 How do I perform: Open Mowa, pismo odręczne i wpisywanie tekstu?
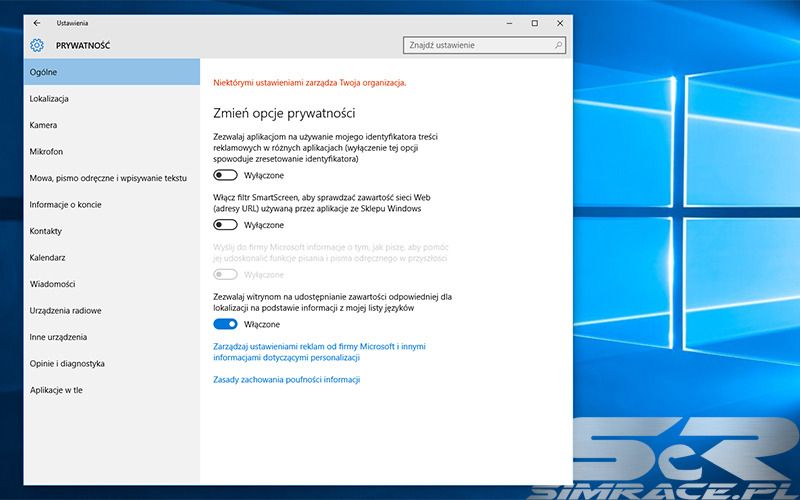108,178
